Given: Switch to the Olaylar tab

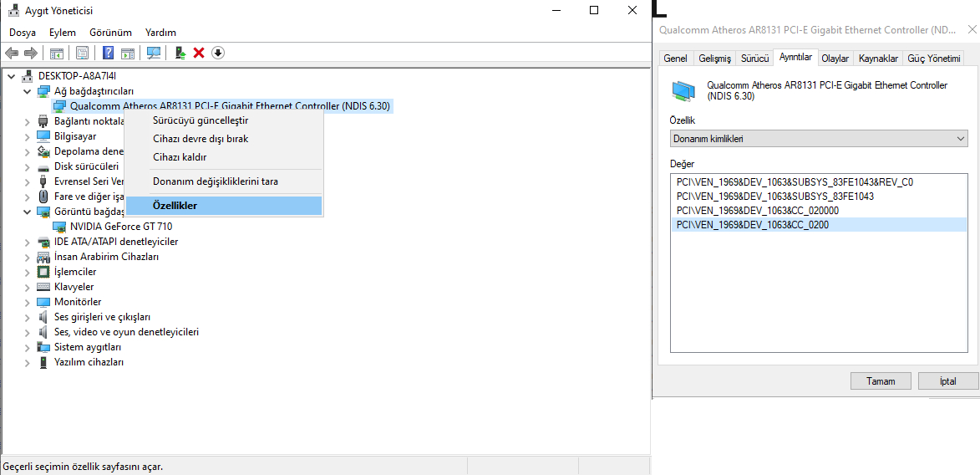Looking at the screenshot, I should (x=835, y=59).
